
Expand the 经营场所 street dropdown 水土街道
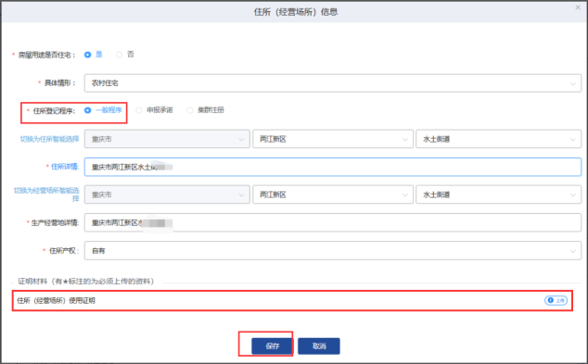[x=498, y=195]
